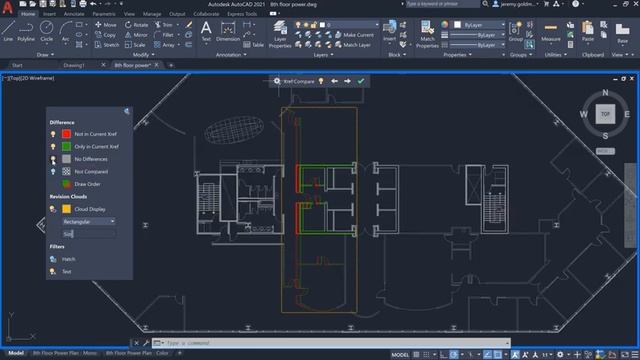
Task: Click Make Current layer button
Action: (354, 35)
